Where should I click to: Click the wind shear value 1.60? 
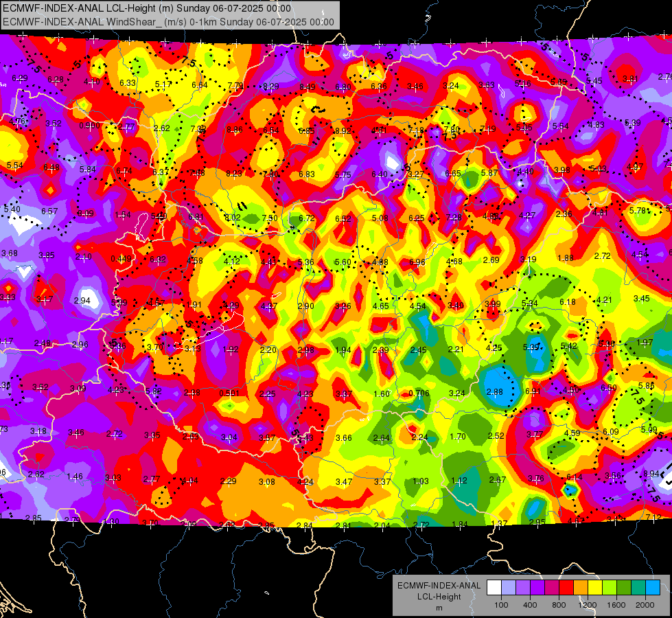(382, 393)
